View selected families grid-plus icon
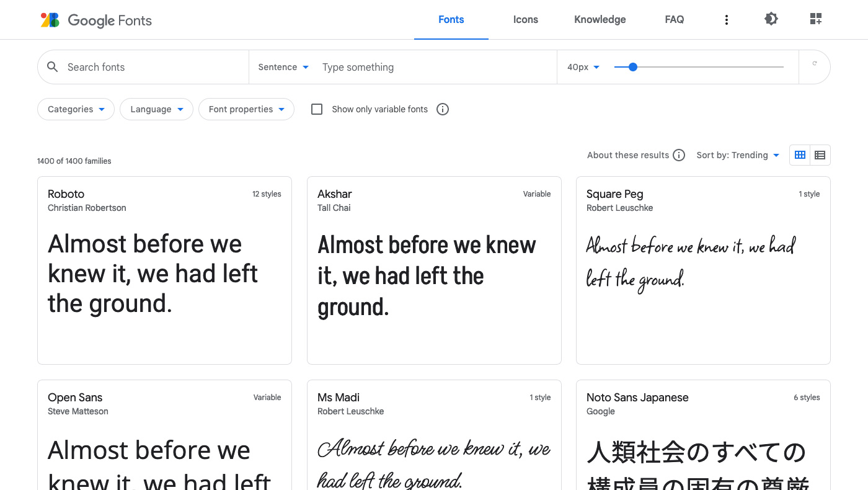Screen dimensions: 868x490 click(x=816, y=19)
